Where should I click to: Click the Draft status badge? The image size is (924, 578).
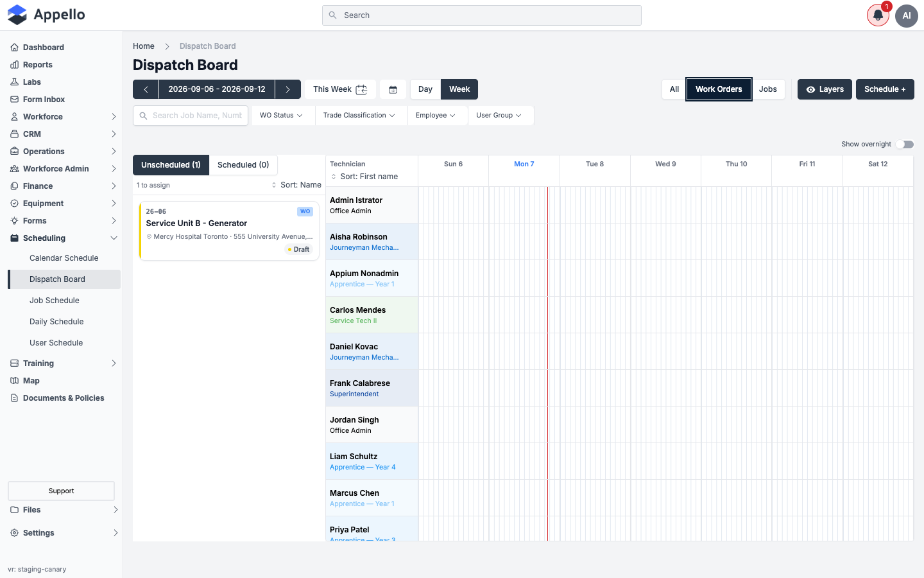point(298,250)
